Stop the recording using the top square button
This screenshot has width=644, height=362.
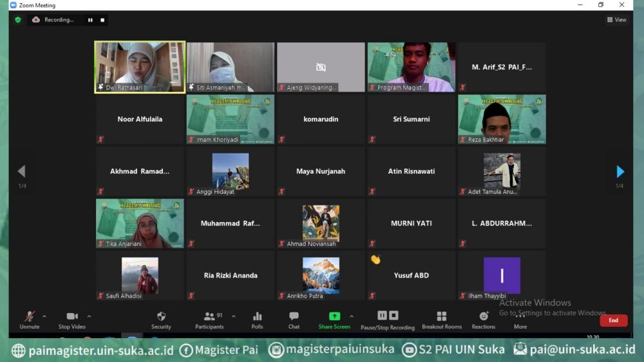[x=102, y=20]
